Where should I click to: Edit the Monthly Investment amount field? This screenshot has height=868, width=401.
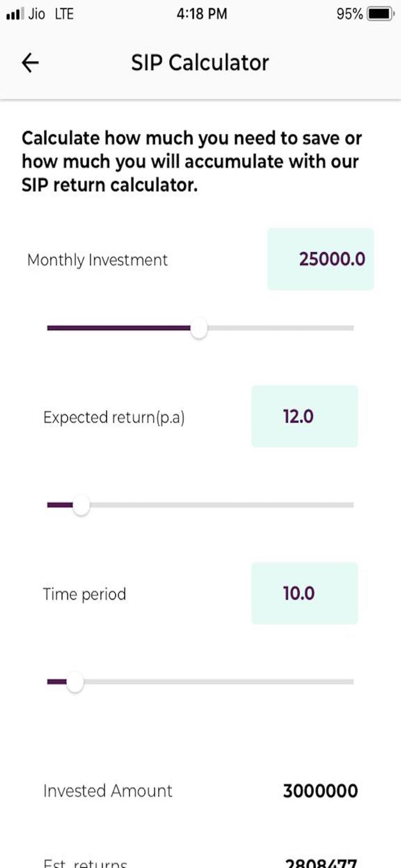tap(320, 259)
